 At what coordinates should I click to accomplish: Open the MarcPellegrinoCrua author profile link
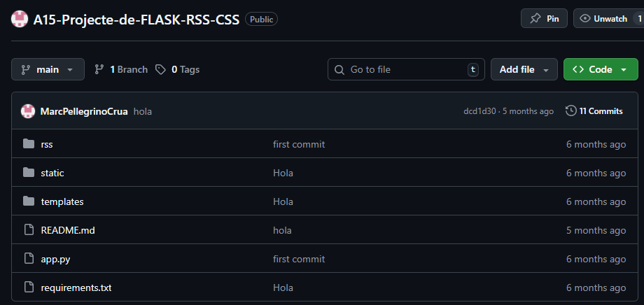(x=84, y=111)
